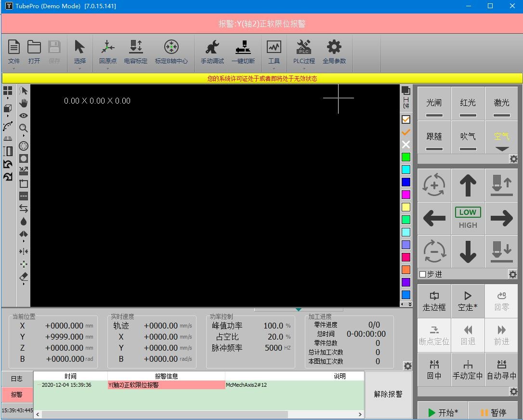Toggle the 红光 red light

pos(468,103)
